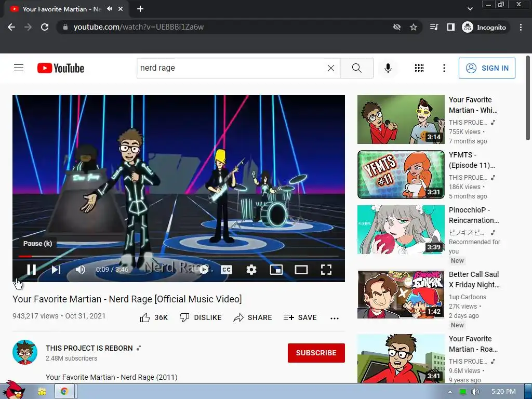The image size is (532, 399).
Task: Click the page vertical scrollbar
Action: tap(528, 98)
